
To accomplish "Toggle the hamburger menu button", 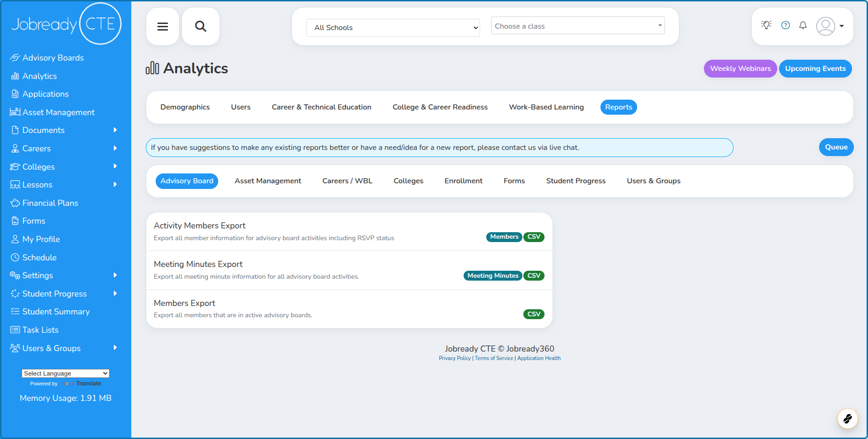I will tap(163, 26).
